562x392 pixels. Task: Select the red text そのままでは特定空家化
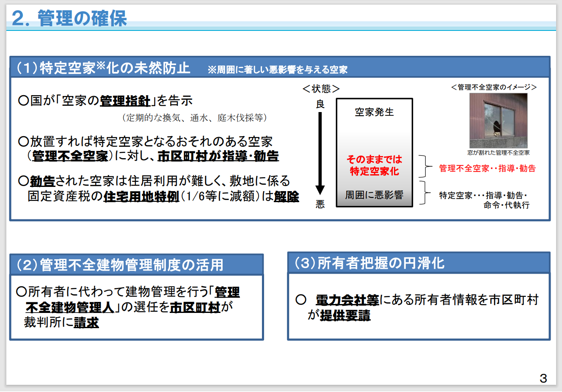[x=374, y=165]
